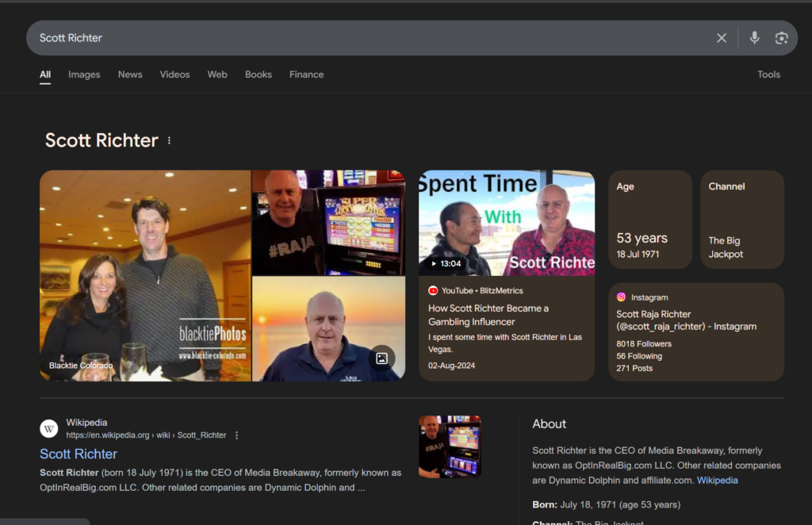Click the 271 Posts text
812x525 pixels.
[x=634, y=368]
